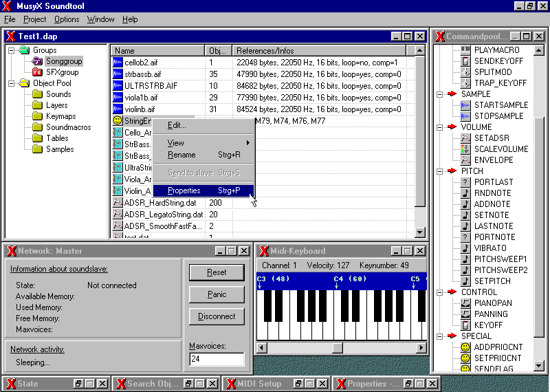This screenshot has height=392, width=550.
Task: Open the Soundmacros folder icon
Action: [x=37, y=127]
